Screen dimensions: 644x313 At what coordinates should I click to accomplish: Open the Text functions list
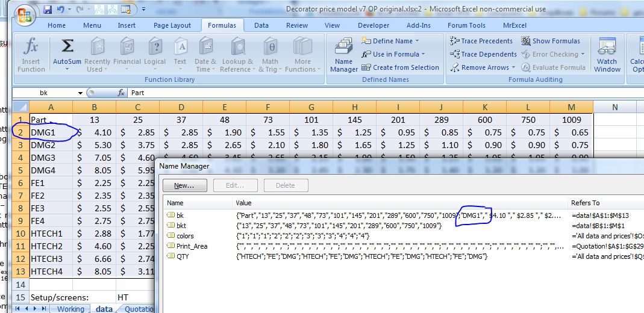(180, 55)
